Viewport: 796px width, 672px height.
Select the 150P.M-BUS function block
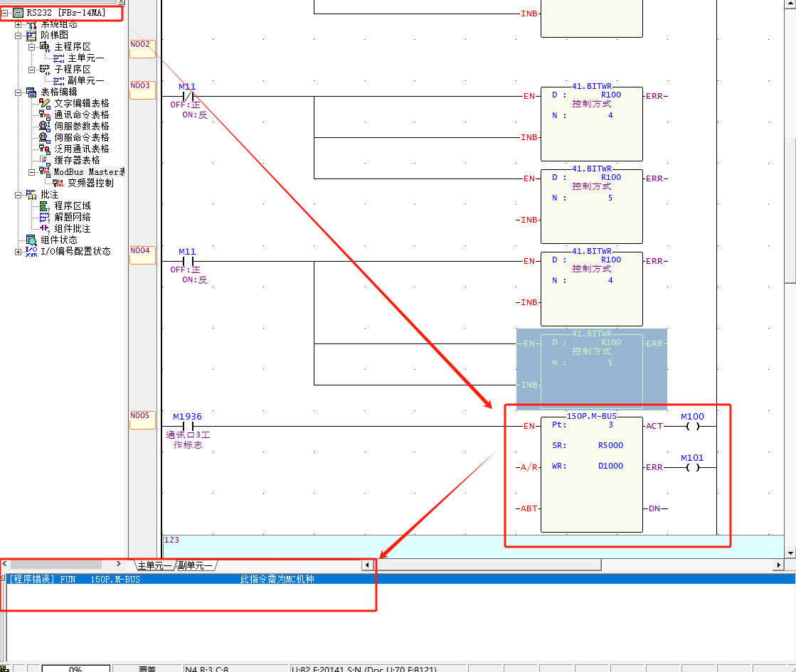[x=591, y=474]
